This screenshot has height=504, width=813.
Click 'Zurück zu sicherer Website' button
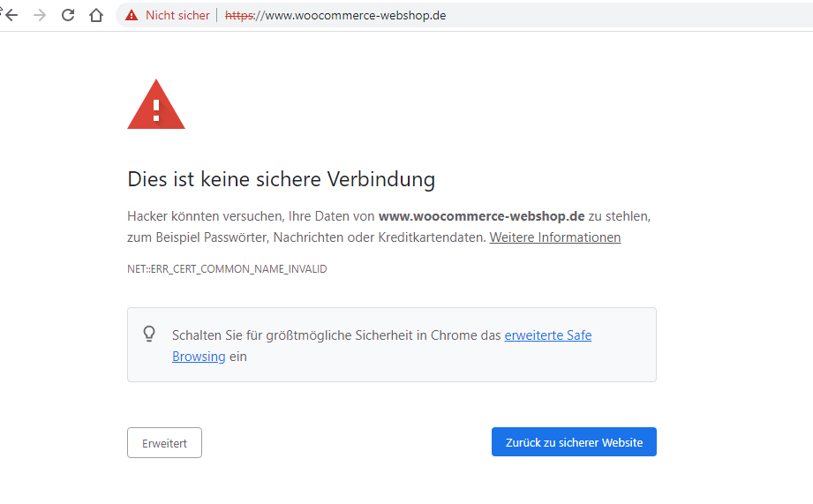coord(574,442)
